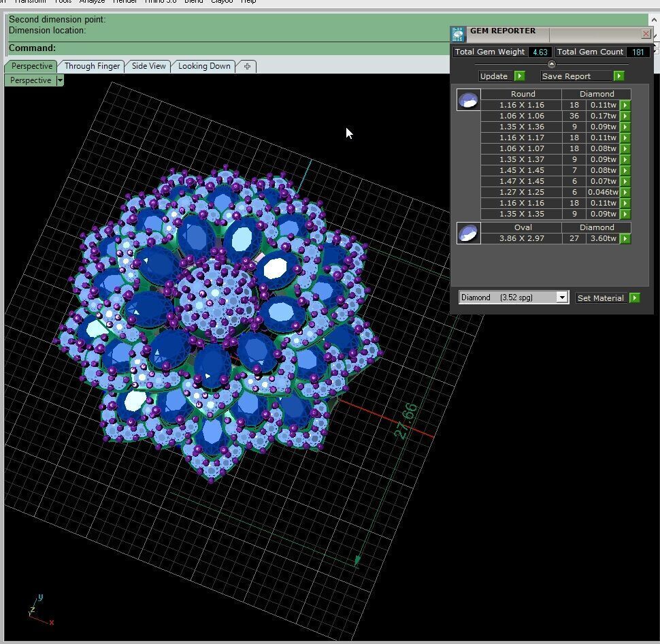Click the 1.16 X 1.17 size cell

[x=521, y=138]
